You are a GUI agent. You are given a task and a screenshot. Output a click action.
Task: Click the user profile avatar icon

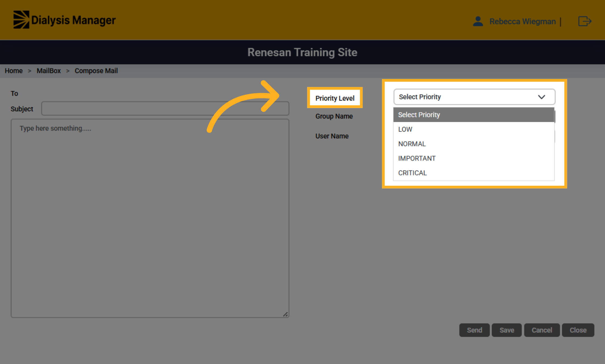(x=478, y=21)
